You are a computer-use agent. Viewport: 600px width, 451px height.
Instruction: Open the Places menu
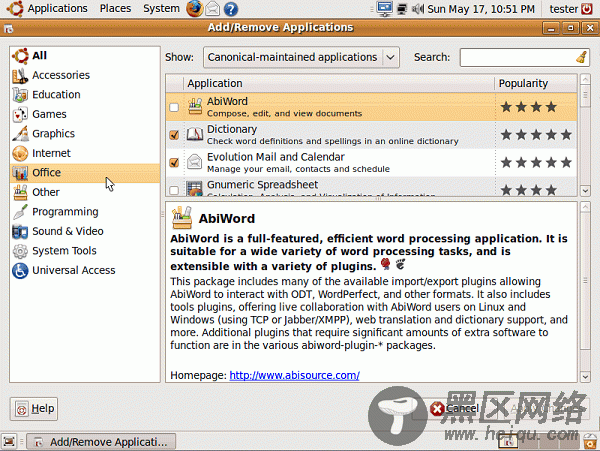click(115, 8)
